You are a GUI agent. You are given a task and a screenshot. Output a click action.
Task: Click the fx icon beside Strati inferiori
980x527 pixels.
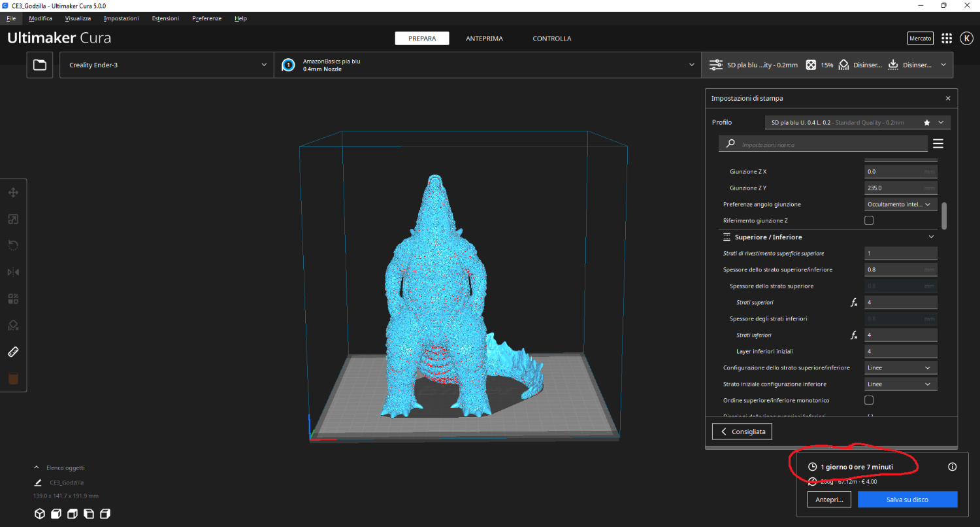click(x=853, y=335)
